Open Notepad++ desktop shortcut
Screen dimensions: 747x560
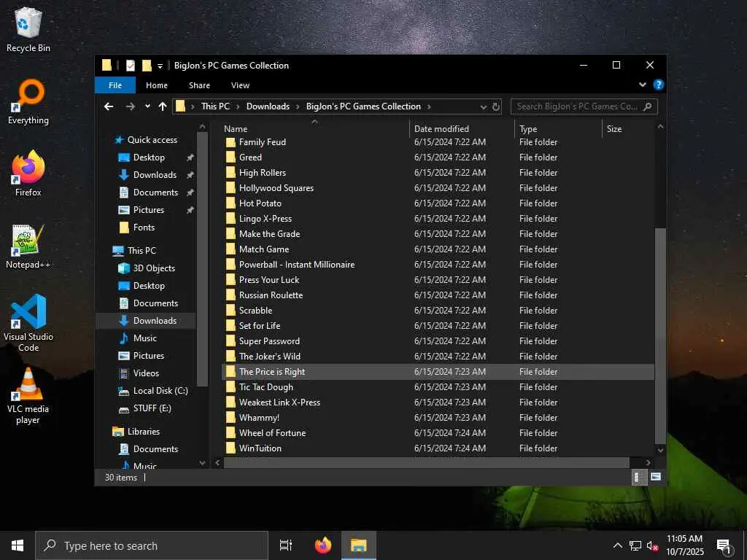(x=28, y=246)
